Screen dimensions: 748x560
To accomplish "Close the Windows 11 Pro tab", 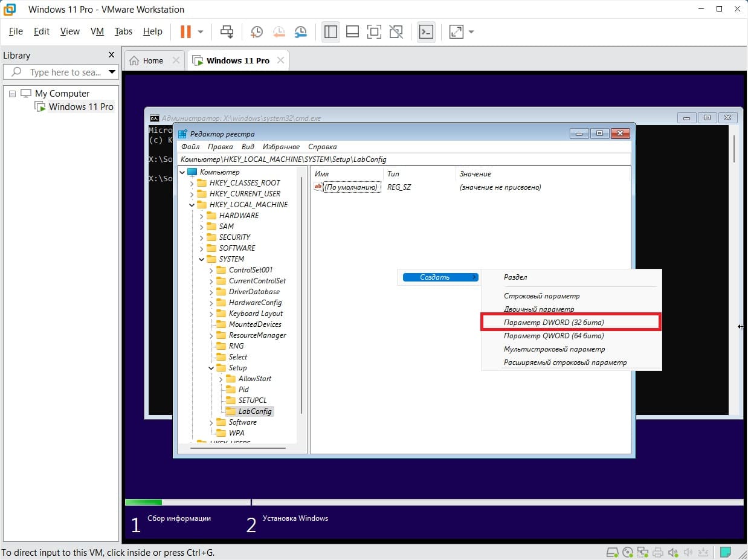I will (280, 60).
